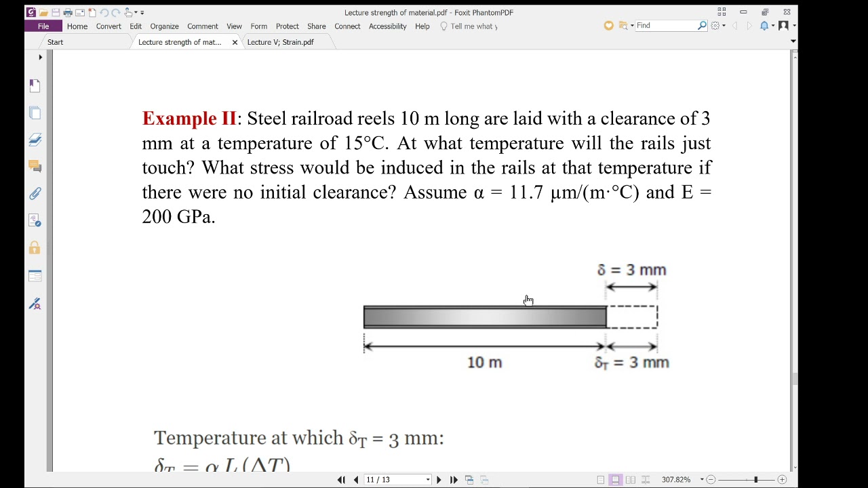Switch to facing pages view mode

(x=630, y=480)
